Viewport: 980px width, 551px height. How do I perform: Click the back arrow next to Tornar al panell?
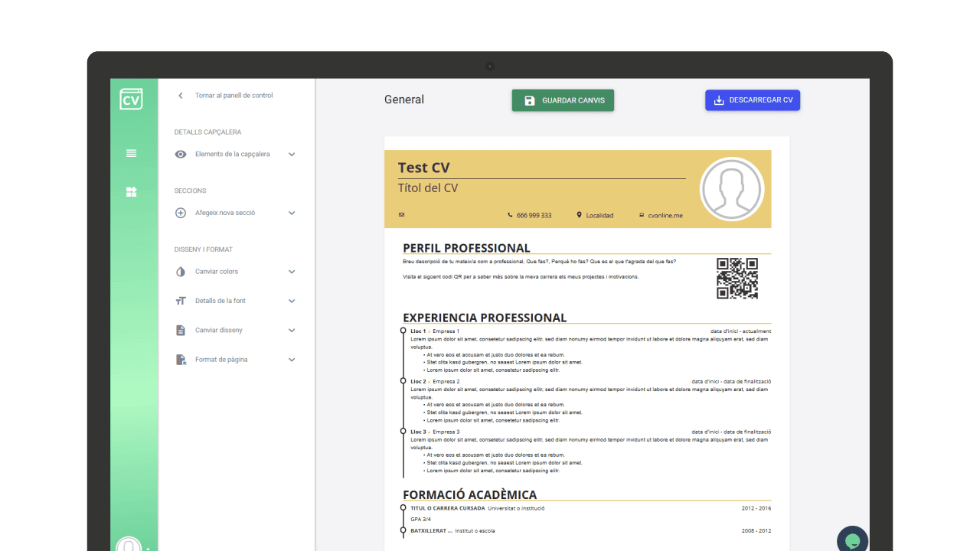[x=181, y=96]
